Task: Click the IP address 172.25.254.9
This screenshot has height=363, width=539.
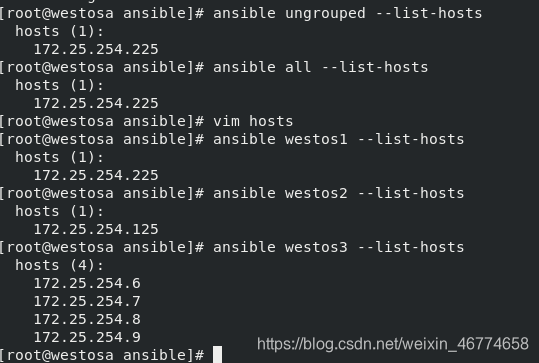Action: click(87, 337)
